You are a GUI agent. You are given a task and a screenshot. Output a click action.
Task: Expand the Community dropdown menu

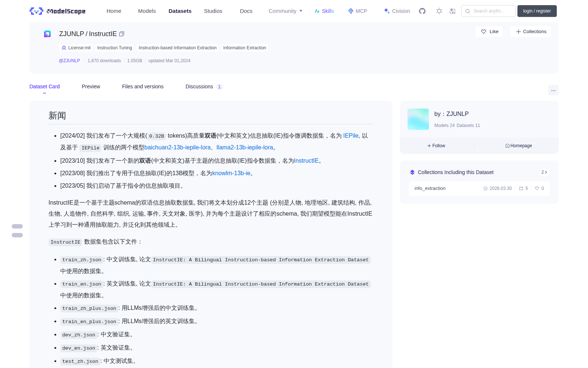pos(286,11)
